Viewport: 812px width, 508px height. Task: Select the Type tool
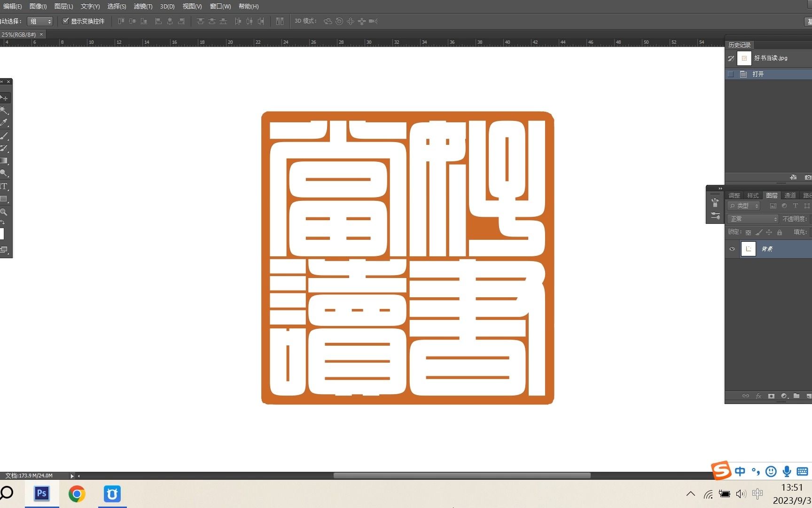pyautogui.click(x=4, y=186)
